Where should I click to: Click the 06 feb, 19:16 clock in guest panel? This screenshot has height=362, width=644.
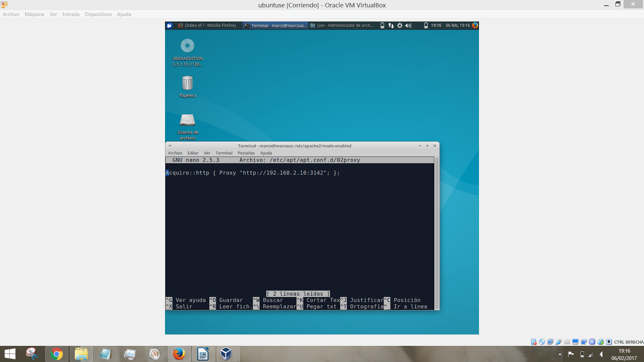click(x=458, y=25)
